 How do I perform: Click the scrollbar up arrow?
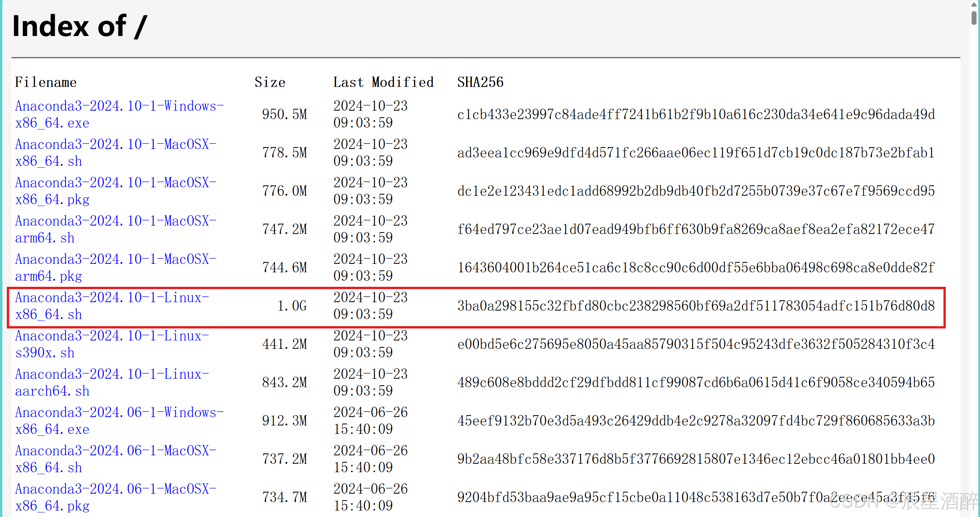(974, 5)
